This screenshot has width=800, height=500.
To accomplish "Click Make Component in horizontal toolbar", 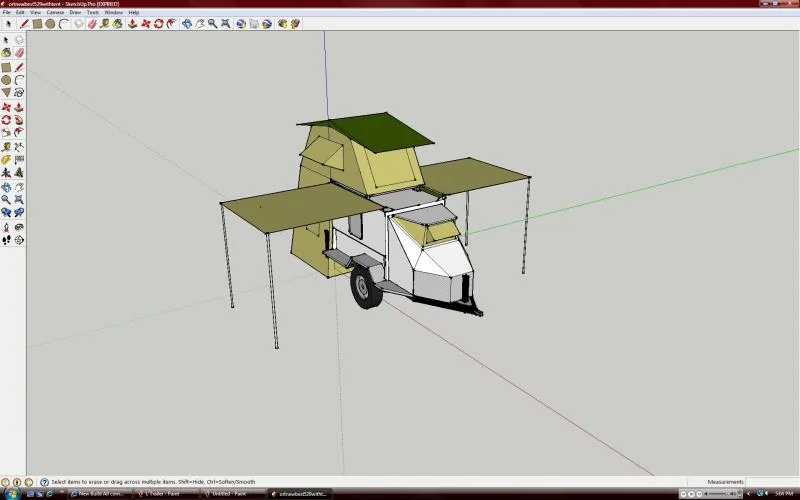I will pos(79,24).
